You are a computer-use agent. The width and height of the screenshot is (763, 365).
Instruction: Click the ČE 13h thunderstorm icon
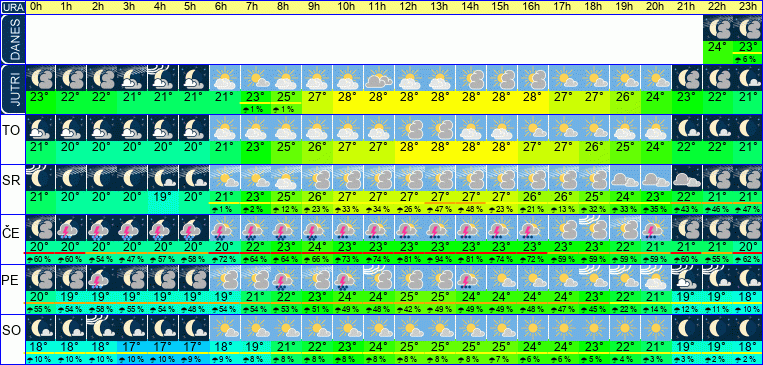pos(440,228)
